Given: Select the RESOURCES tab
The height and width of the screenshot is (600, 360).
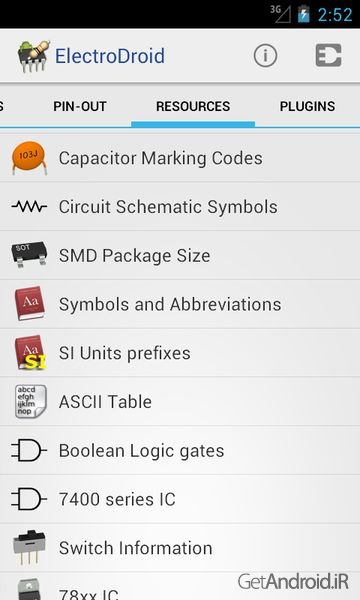Looking at the screenshot, I should point(193,106).
